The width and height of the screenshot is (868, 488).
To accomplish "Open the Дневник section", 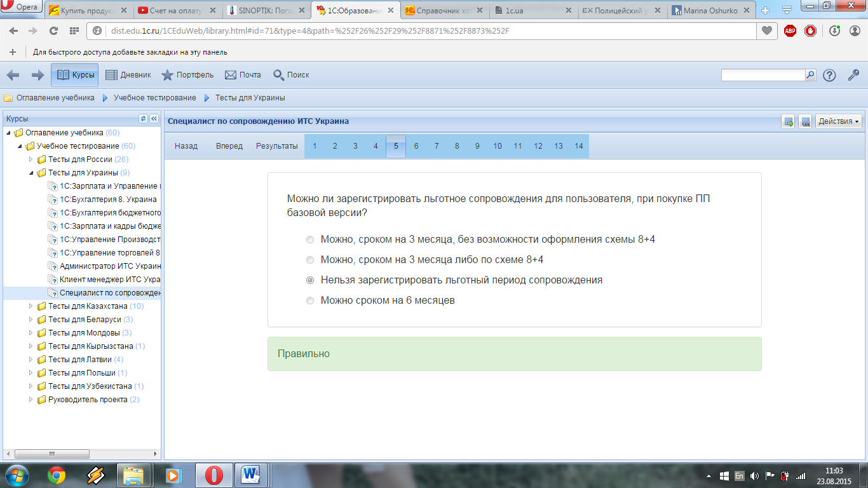I will click(x=128, y=75).
